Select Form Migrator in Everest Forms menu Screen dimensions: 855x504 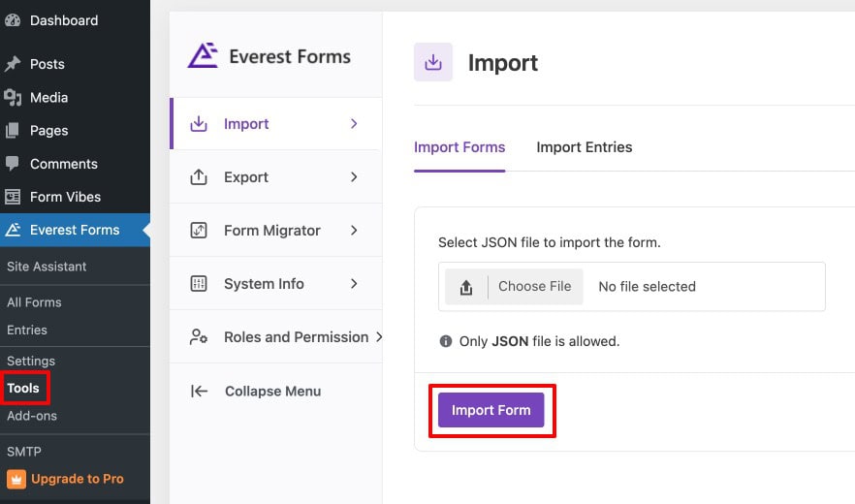[276, 230]
